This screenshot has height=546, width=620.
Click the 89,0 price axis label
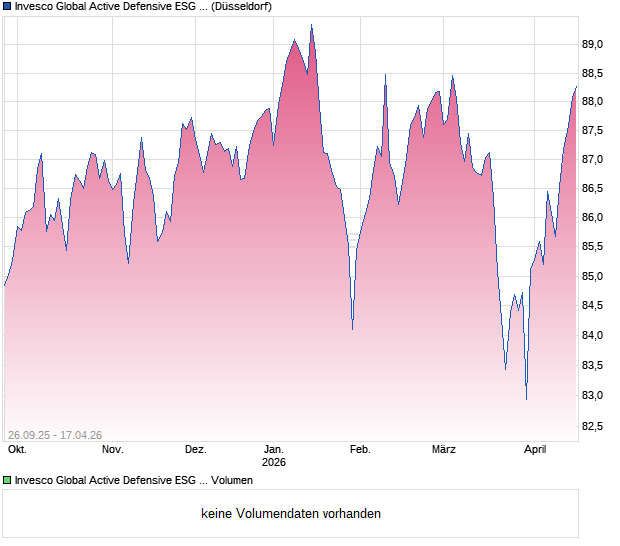coord(594,44)
